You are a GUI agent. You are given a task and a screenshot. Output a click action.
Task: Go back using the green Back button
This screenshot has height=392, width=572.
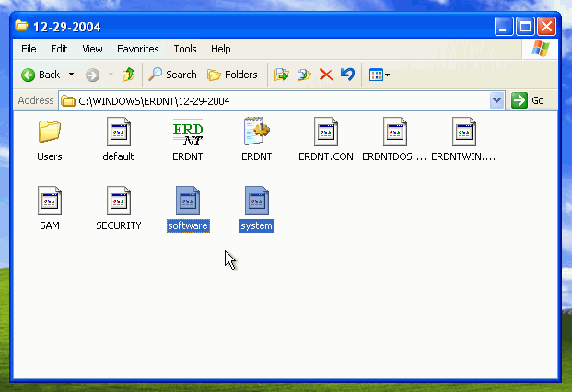pyautogui.click(x=41, y=75)
